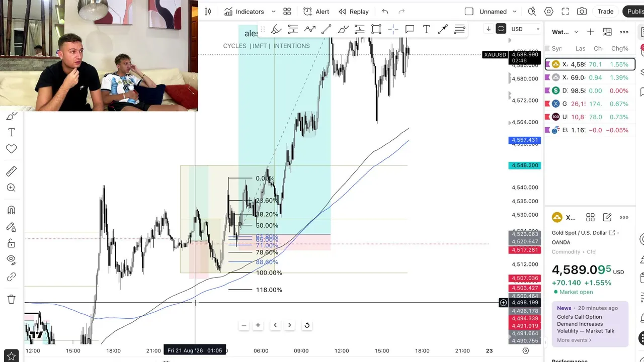644x362 pixels.
Task: Sort watchlist by Chg% column
Action: pos(620,49)
